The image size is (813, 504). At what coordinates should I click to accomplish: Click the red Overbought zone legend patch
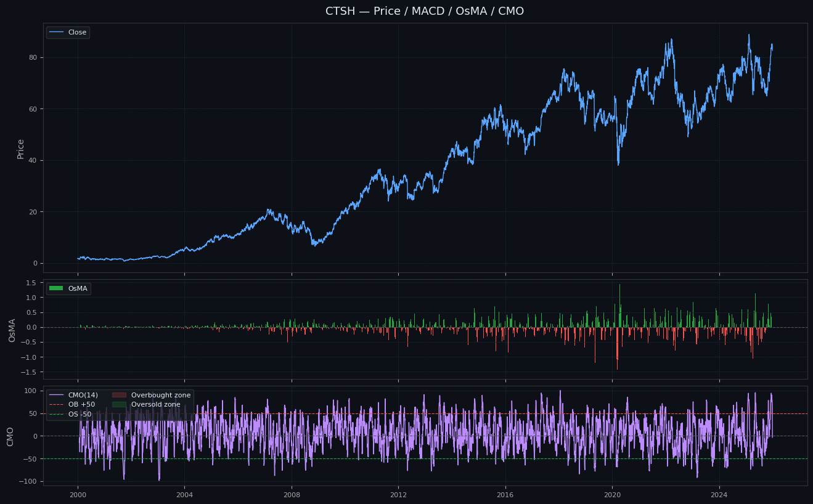(119, 395)
